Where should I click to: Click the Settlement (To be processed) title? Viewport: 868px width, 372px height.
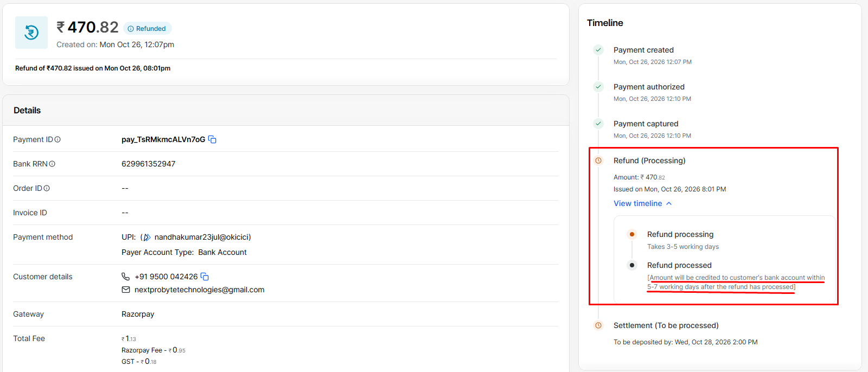pos(666,325)
